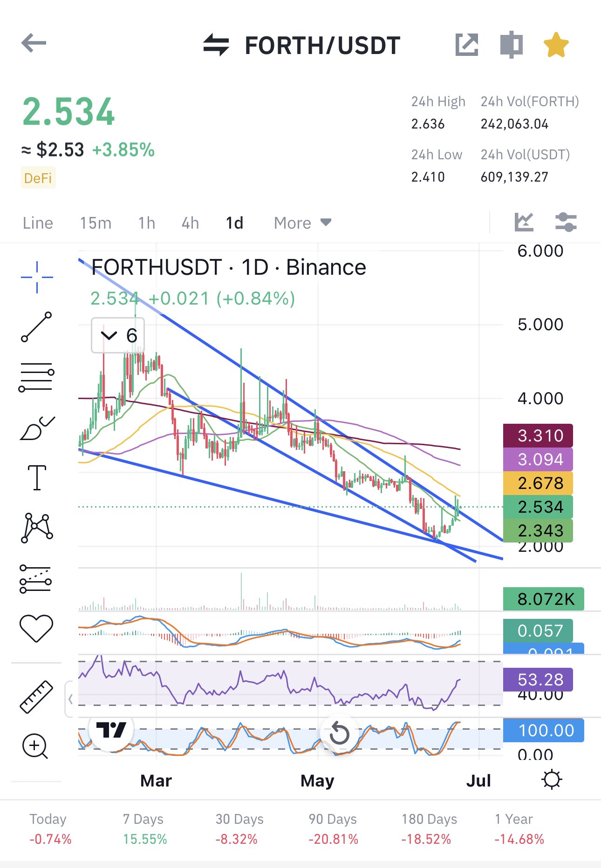
Task: Tap the 100.00 stochastic value label
Action: point(544,730)
